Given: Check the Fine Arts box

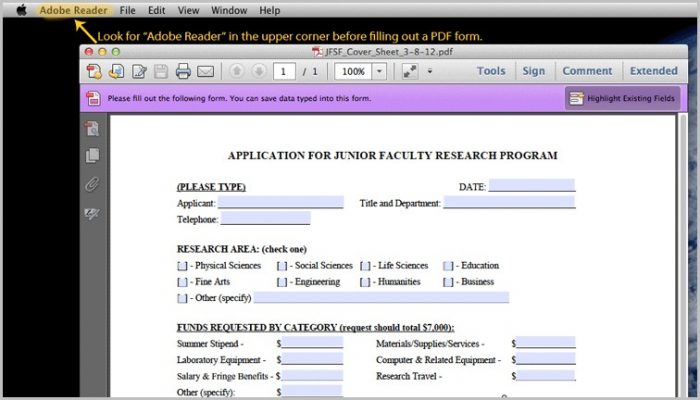Looking at the screenshot, I should pyautogui.click(x=182, y=282).
